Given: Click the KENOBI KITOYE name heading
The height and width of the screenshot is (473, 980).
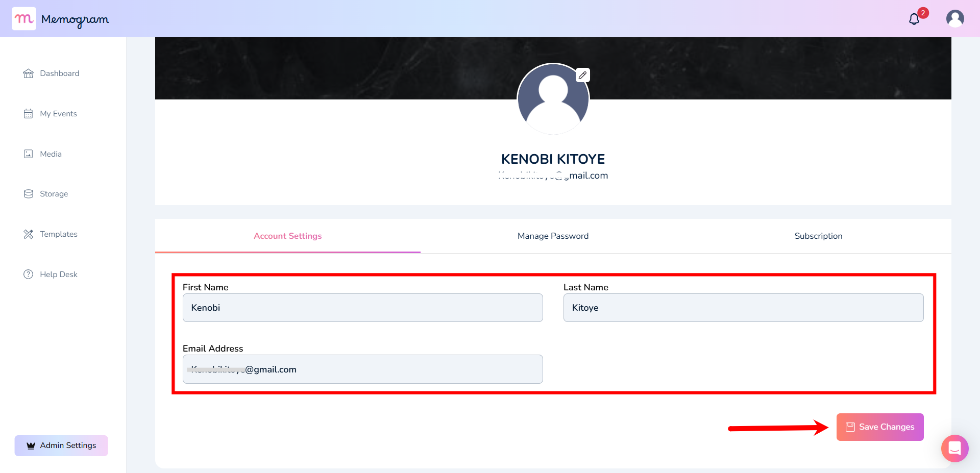Looking at the screenshot, I should [553, 159].
